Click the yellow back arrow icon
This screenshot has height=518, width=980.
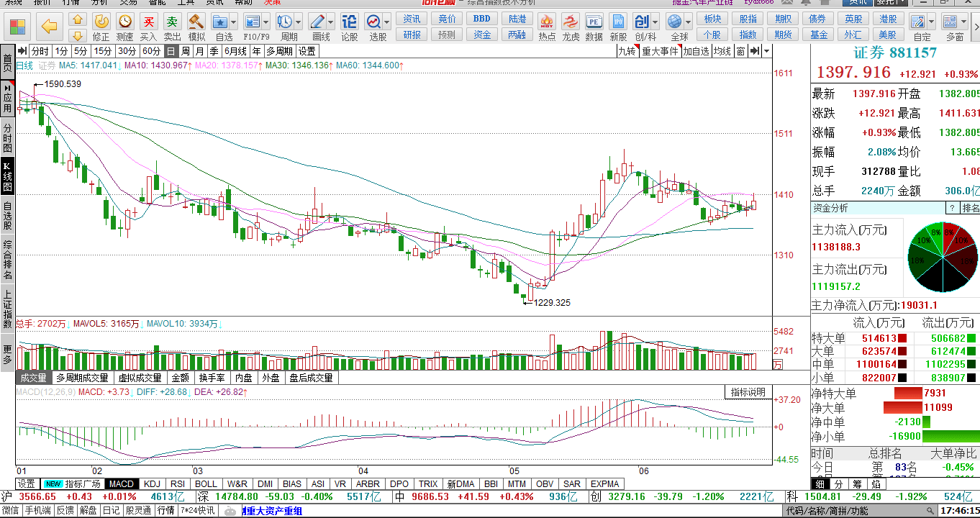click(x=49, y=27)
